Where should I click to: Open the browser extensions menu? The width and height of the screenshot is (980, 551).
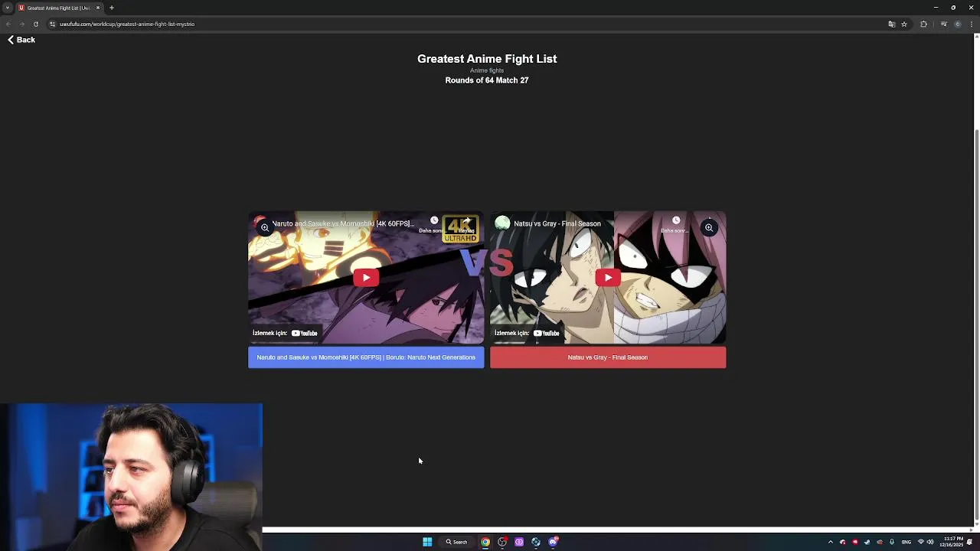coord(923,24)
